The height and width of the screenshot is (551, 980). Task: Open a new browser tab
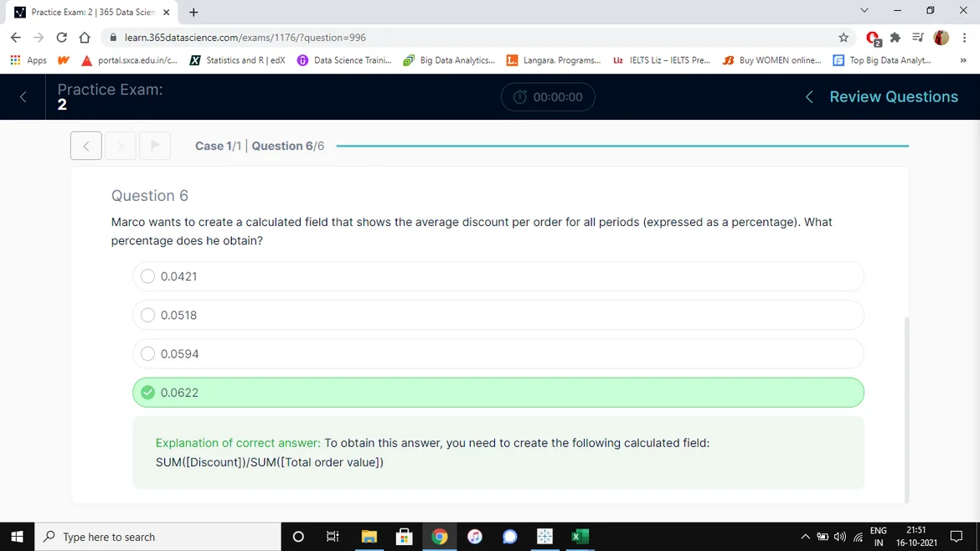(193, 12)
